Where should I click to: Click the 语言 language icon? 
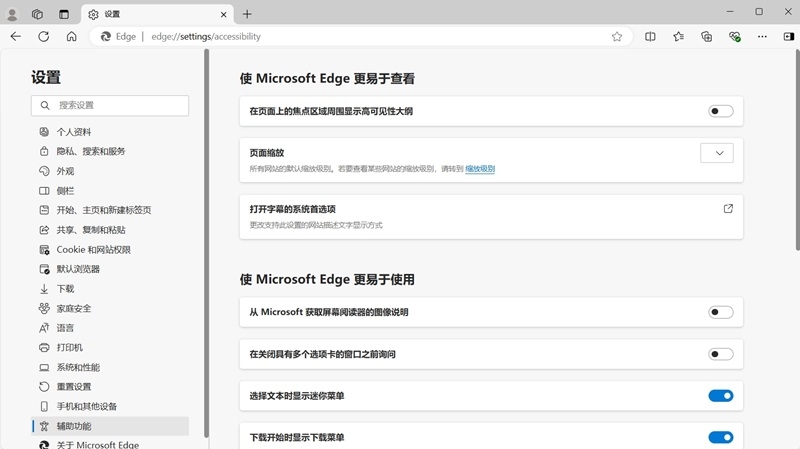click(44, 328)
